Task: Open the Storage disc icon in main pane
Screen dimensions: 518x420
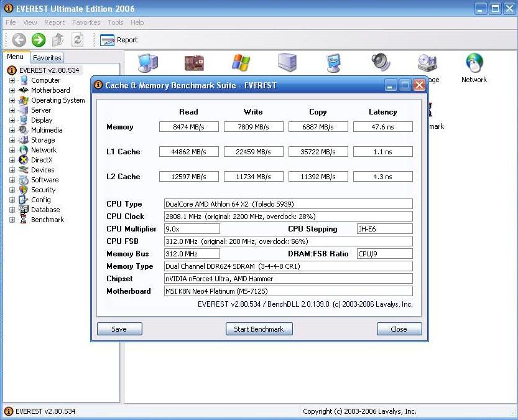Action: coord(427,63)
